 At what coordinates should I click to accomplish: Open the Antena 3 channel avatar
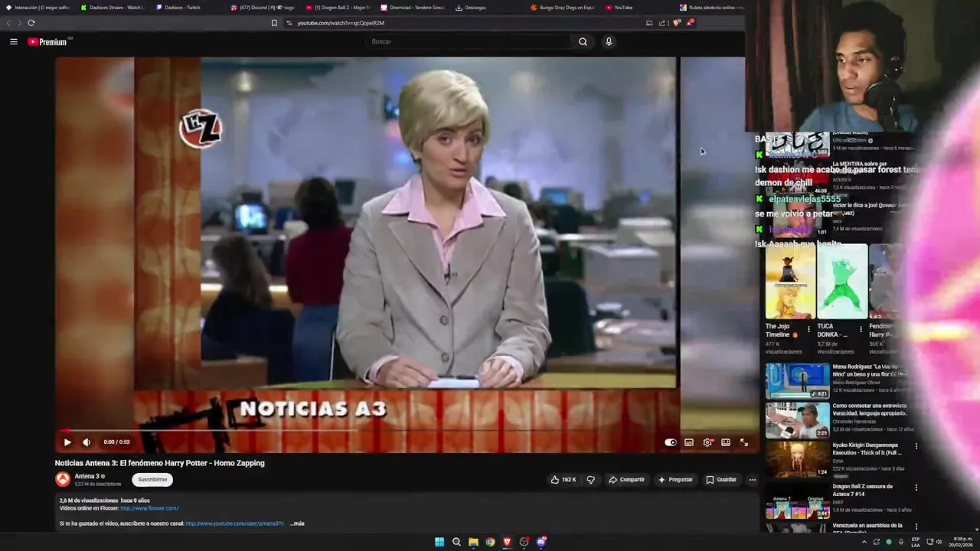click(x=63, y=479)
